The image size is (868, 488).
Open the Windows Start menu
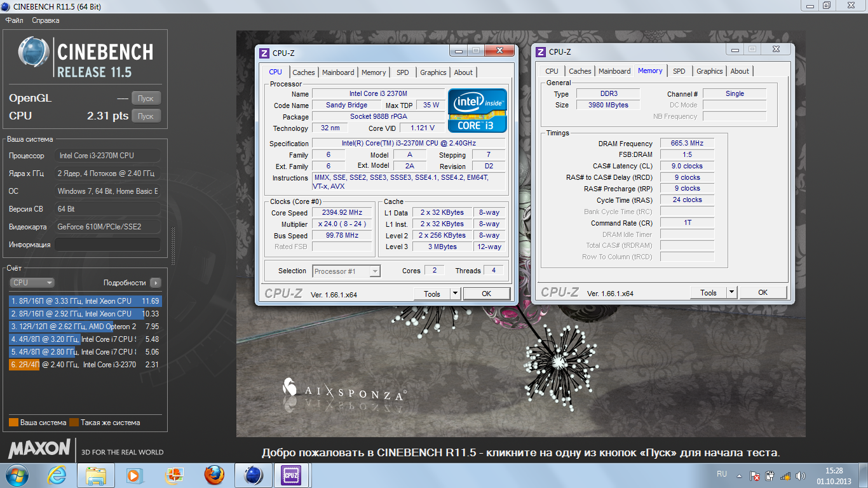(17, 475)
